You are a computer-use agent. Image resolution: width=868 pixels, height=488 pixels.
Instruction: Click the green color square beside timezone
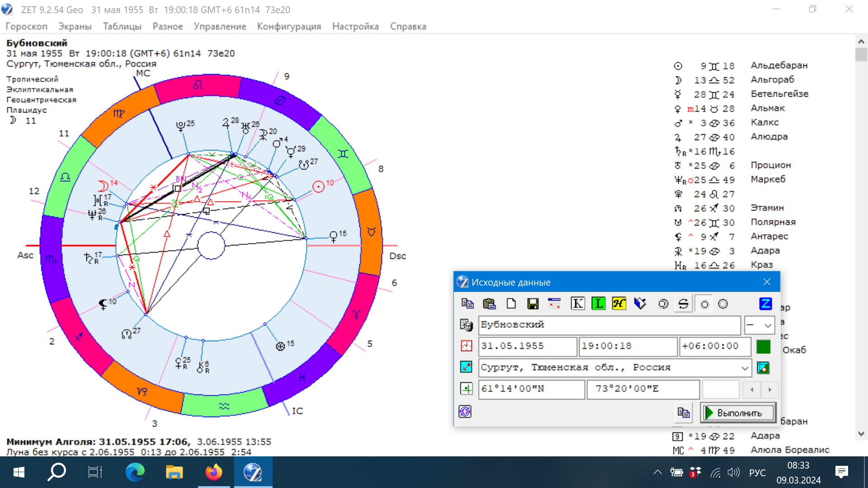[x=763, y=347]
